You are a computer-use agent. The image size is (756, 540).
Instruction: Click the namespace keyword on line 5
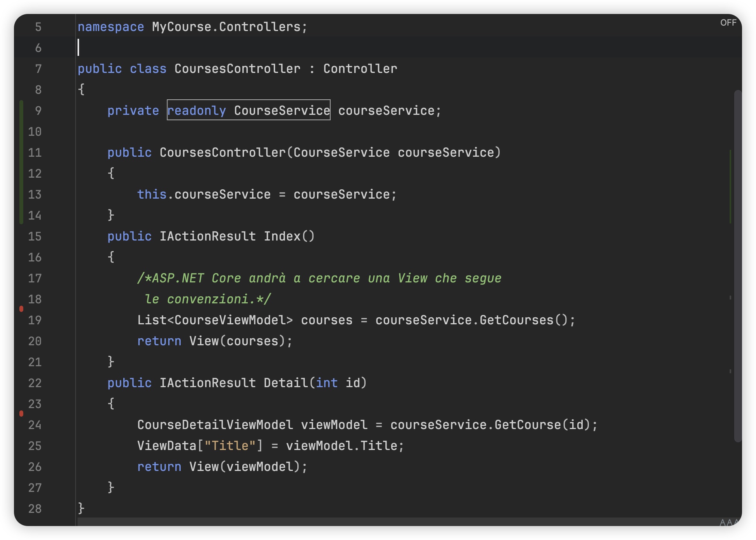coord(111,27)
